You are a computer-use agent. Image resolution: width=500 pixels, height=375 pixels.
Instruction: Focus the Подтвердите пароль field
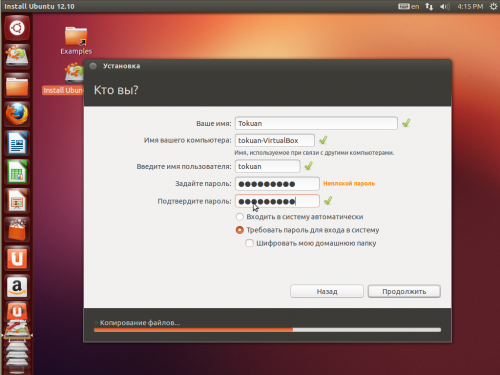pyautogui.click(x=277, y=201)
